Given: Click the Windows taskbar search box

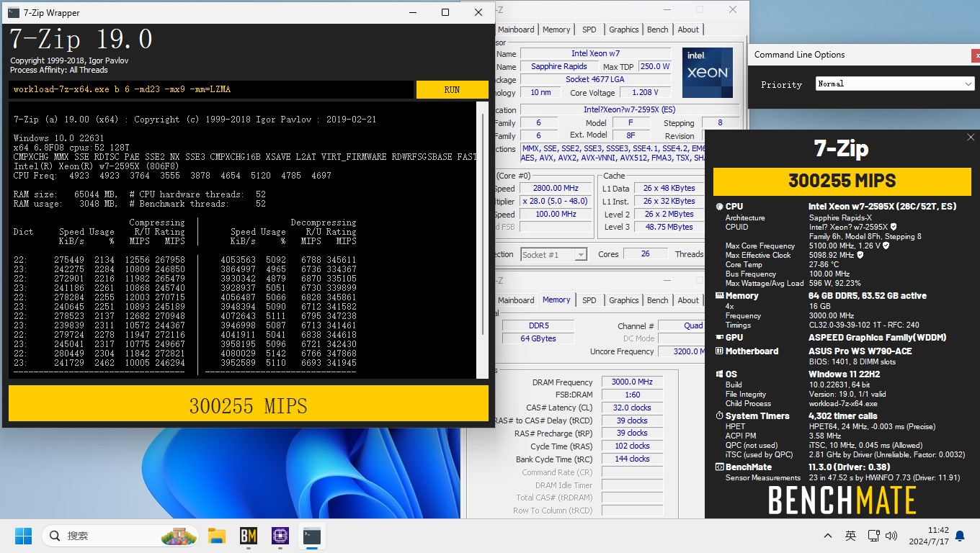Looking at the screenshot, I should (121, 536).
